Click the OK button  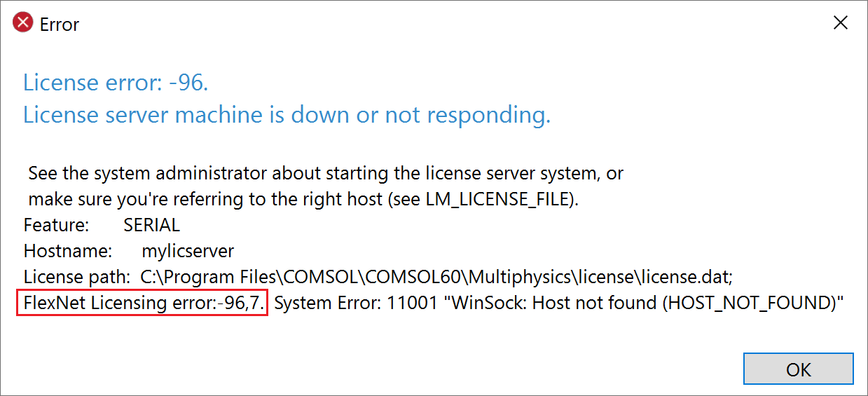tap(798, 369)
